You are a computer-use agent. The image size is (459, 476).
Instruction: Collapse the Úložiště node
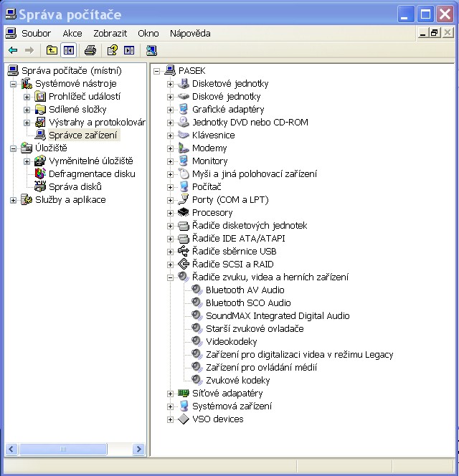point(14,148)
